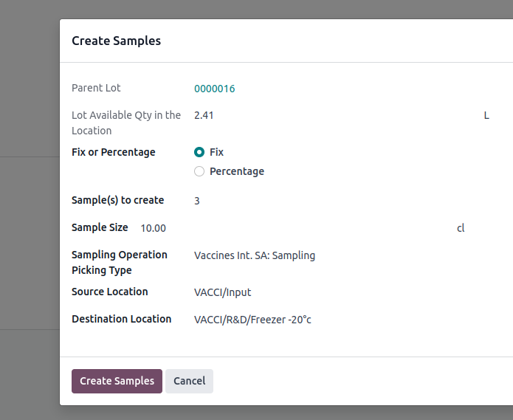
Task: Click the Parent Lot label
Action: point(96,88)
